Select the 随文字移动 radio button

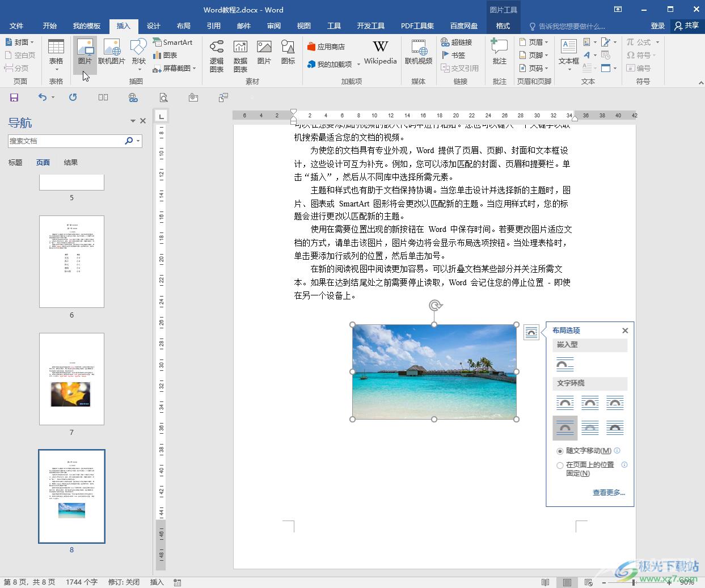pos(560,451)
